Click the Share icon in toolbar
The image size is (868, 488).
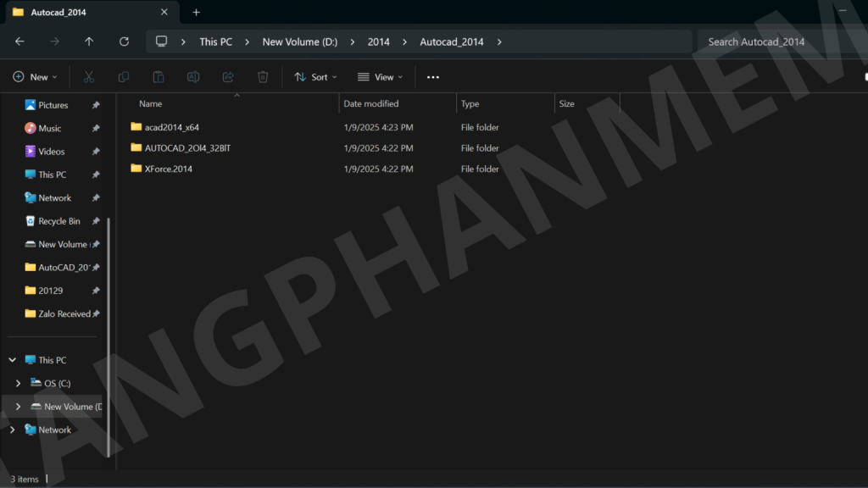tap(228, 77)
